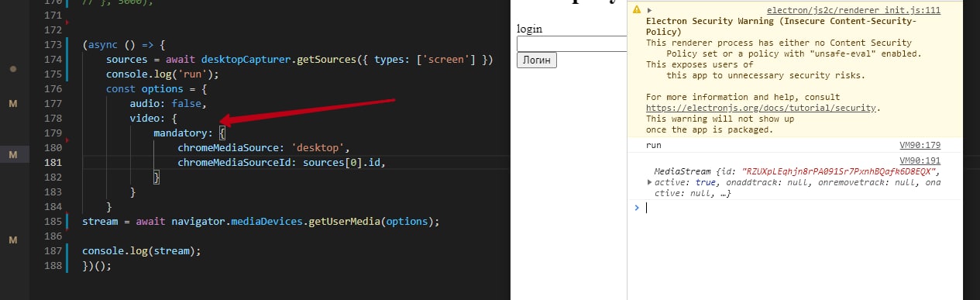Click the 'run' output in console
The image size is (980, 300).
(x=654, y=146)
